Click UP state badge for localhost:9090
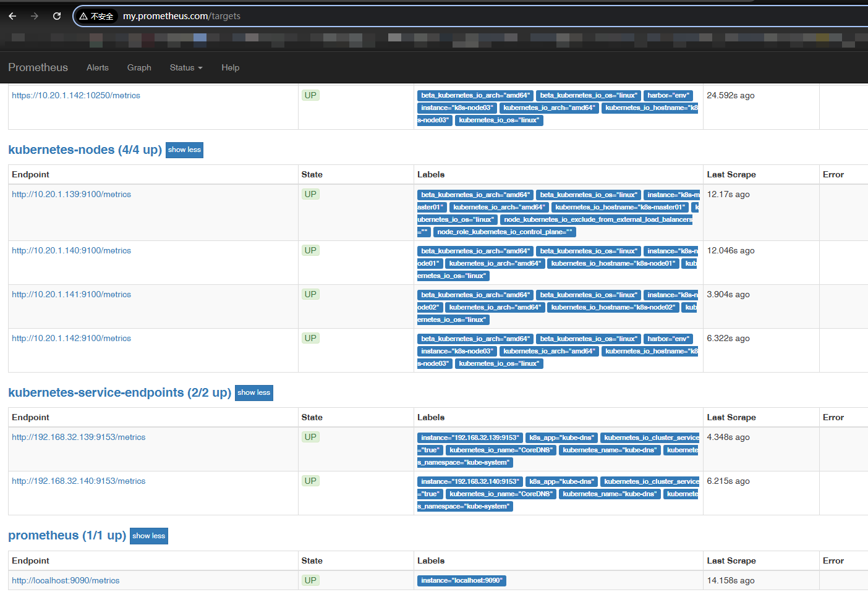 pyautogui.click(x=310, y=580)
